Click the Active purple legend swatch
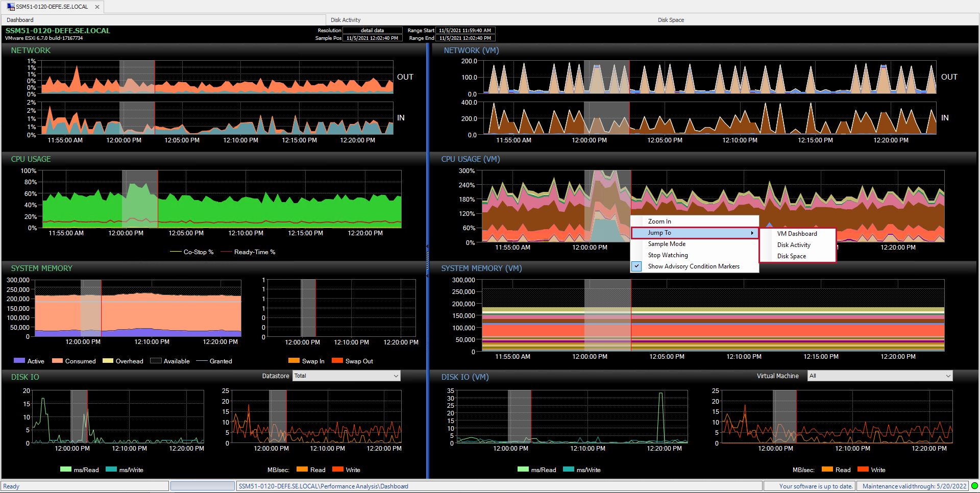The width and height of the screenshot is (980, 493). (x=19, y=361)
